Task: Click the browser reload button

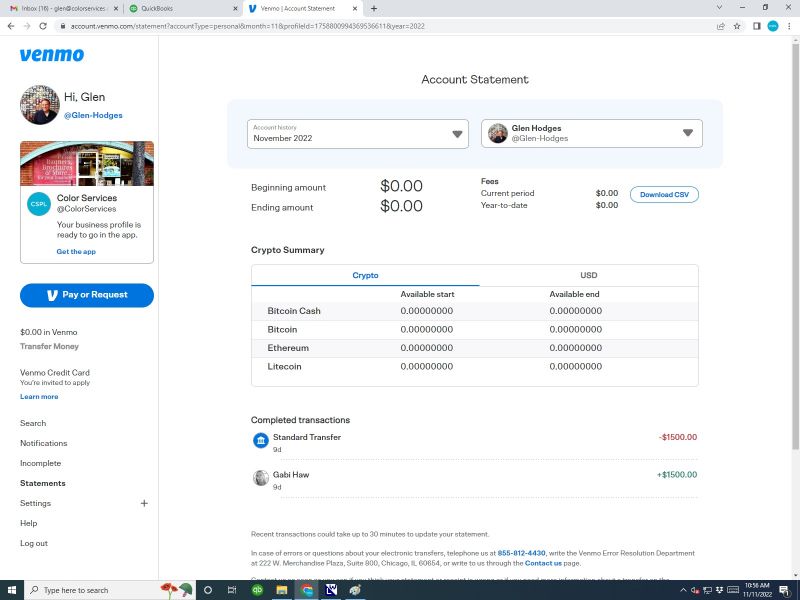Action: (x=45, y=26)
